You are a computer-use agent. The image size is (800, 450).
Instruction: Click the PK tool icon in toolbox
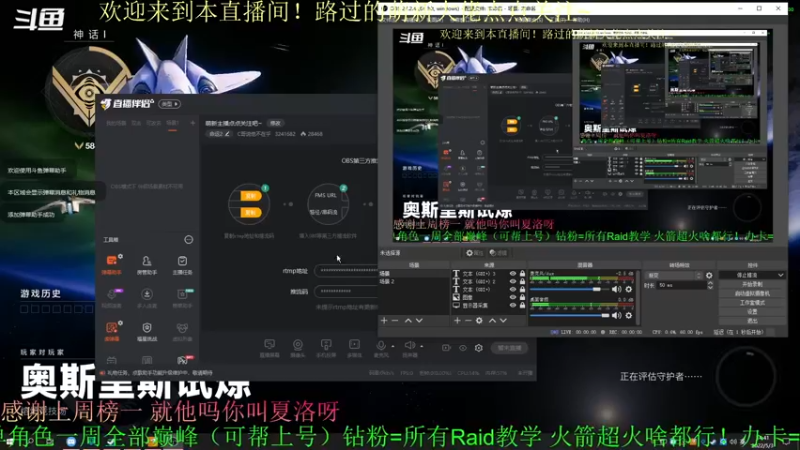(x=182, y=360)
